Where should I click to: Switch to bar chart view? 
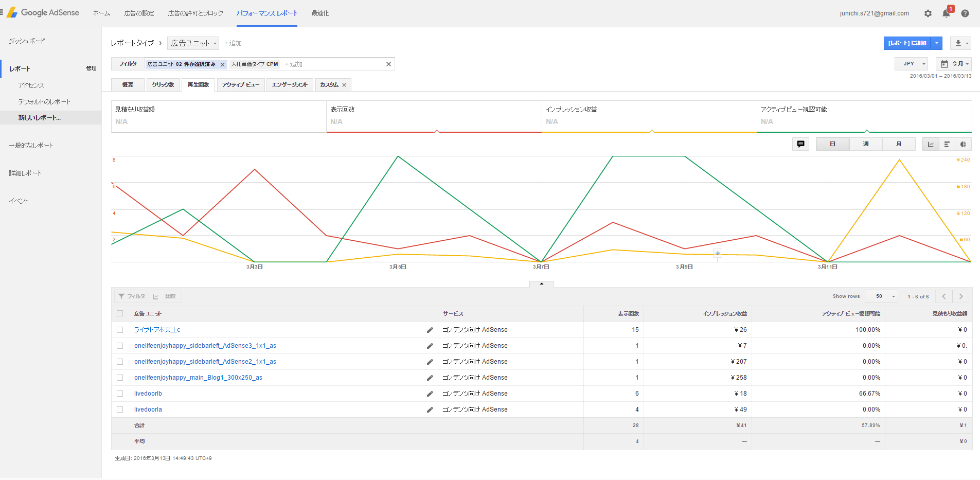pos(947,145)
